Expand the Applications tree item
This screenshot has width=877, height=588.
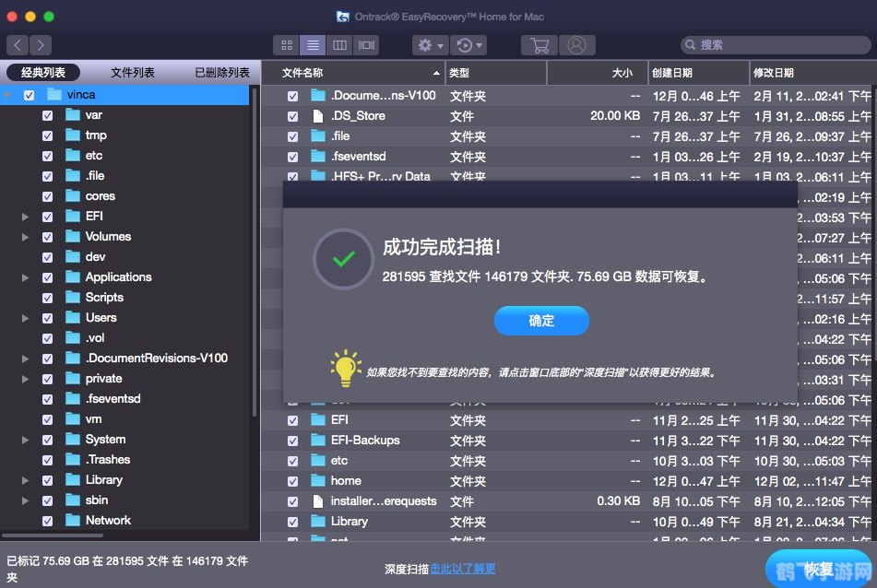(25, 276)
